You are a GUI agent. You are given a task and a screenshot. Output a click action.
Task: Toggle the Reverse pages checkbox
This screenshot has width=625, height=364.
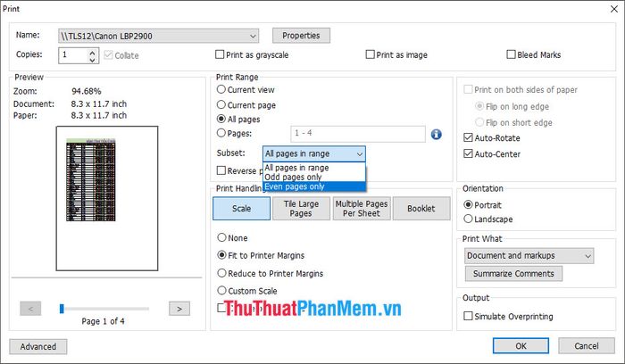[221, 170]
